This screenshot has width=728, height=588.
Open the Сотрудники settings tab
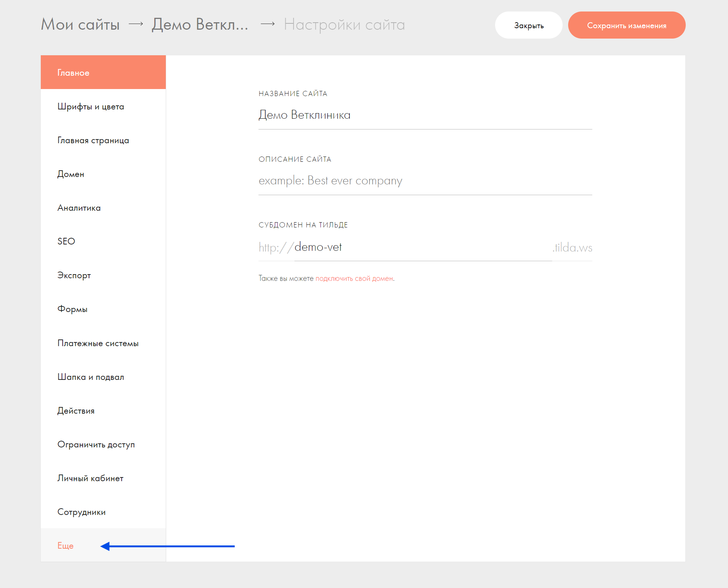81,512
